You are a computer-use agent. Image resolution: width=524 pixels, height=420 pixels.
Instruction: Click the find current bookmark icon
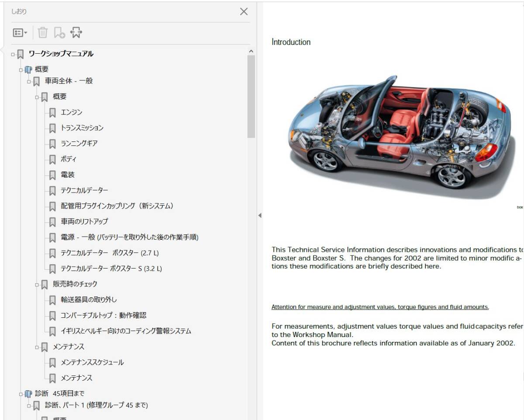coord(76,32)
